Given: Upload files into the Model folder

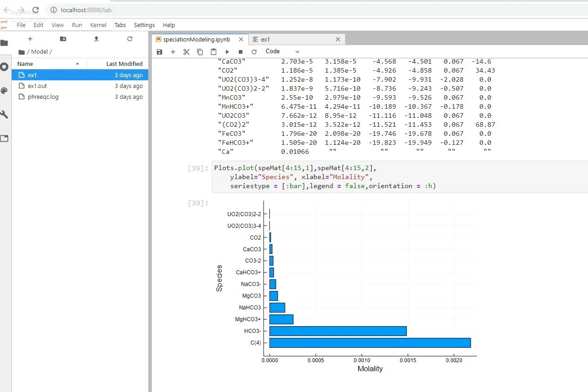Looking at the screenshot, I should [x=96, y=39].
